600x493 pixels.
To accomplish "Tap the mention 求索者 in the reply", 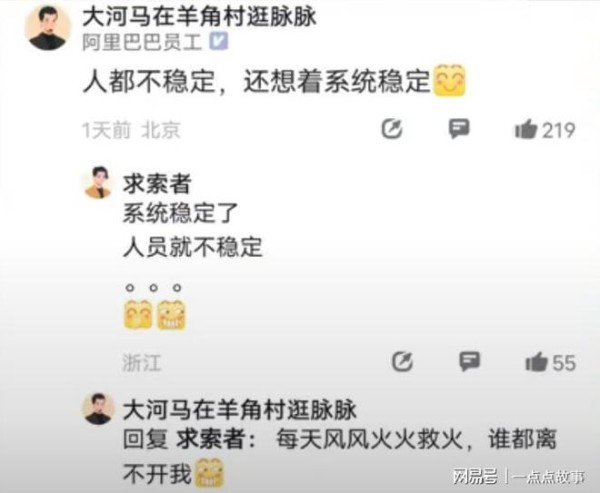I will pos(209,439).
